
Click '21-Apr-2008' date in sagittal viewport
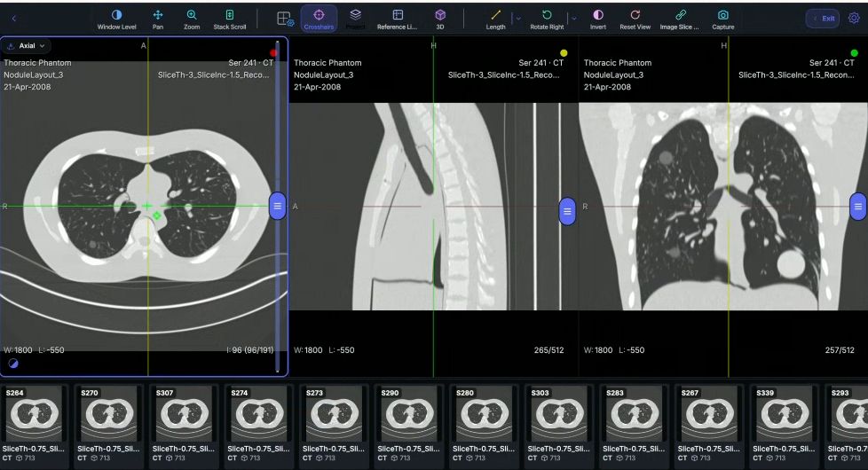point(317,87)
